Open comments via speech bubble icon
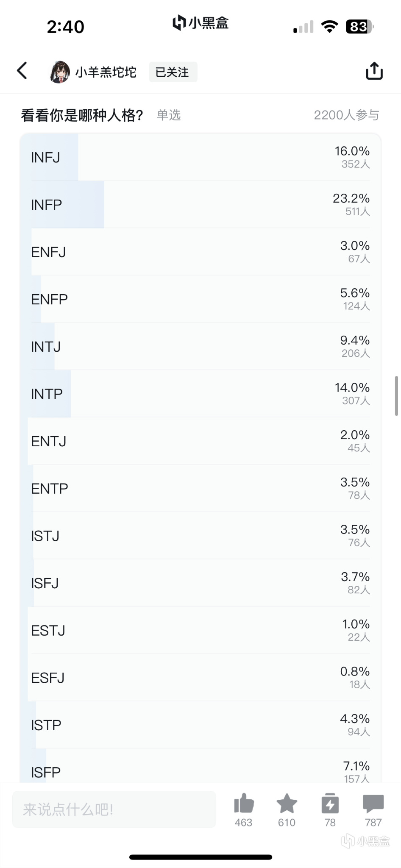Screen dimensions: 401x868 373,804
